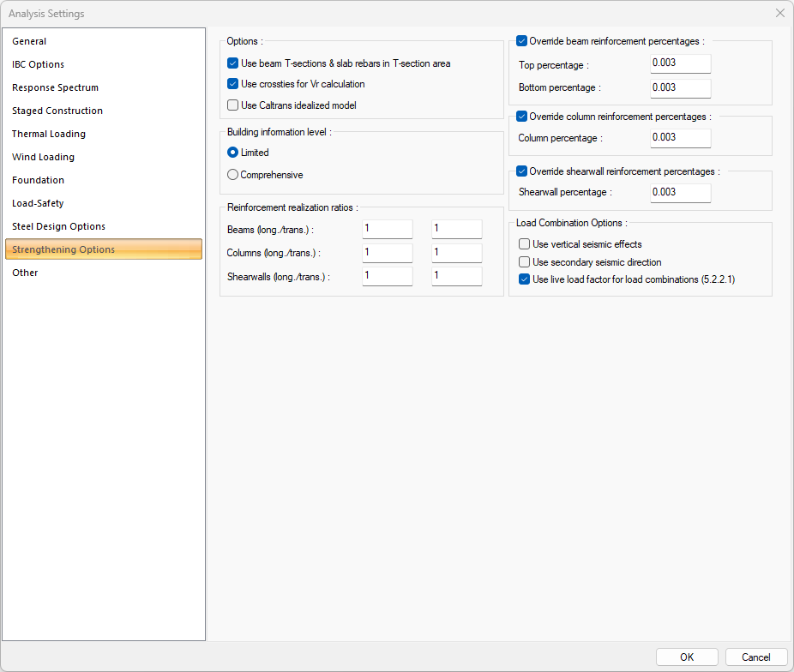Enable Use vertical seismic effects

pyautogui.click(x=525, y=244)
